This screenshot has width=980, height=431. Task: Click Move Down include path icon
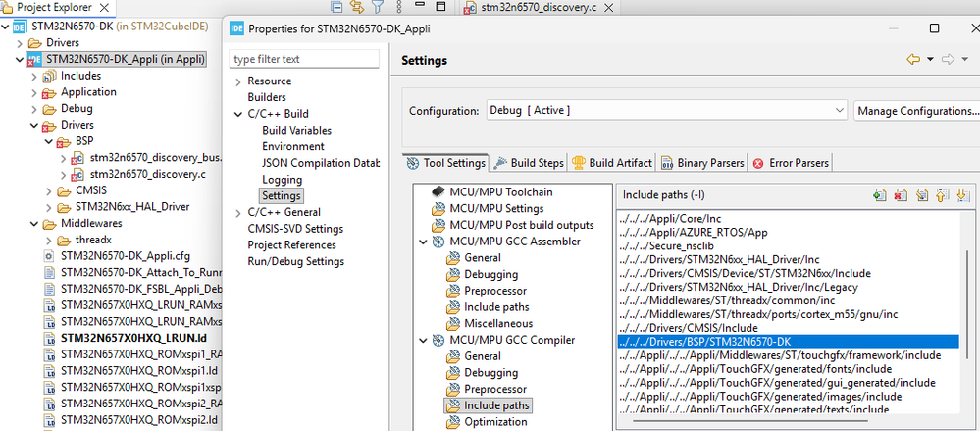click(x=962, y=195)
